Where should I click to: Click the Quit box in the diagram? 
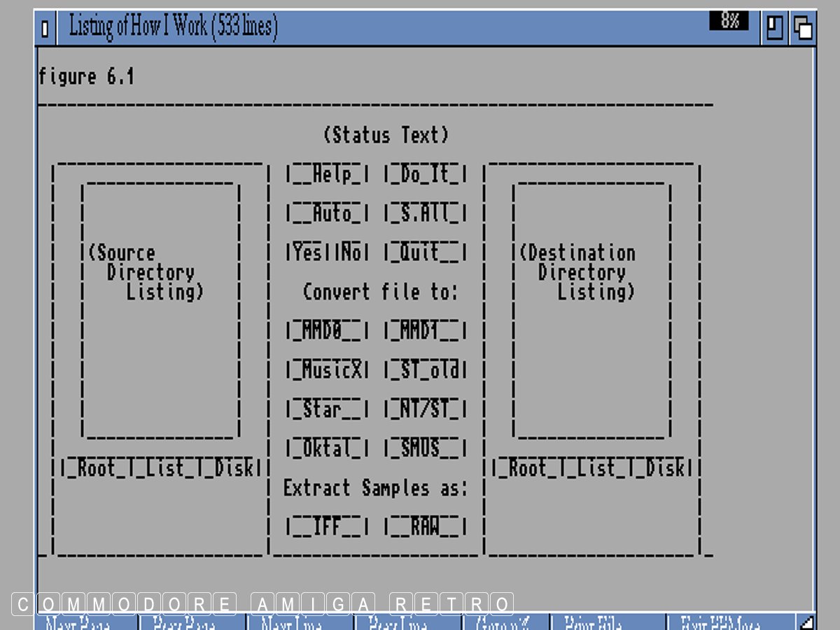[425, 252]
